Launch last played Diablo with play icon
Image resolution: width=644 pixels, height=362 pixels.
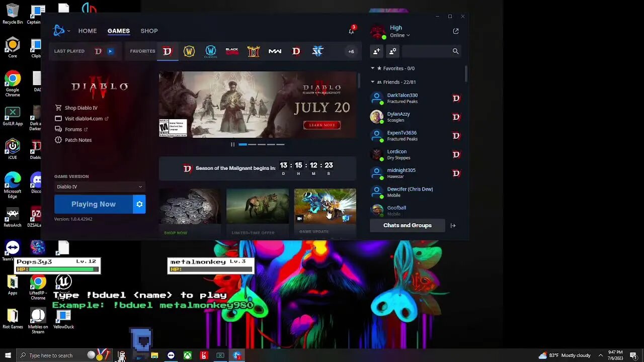110,51
